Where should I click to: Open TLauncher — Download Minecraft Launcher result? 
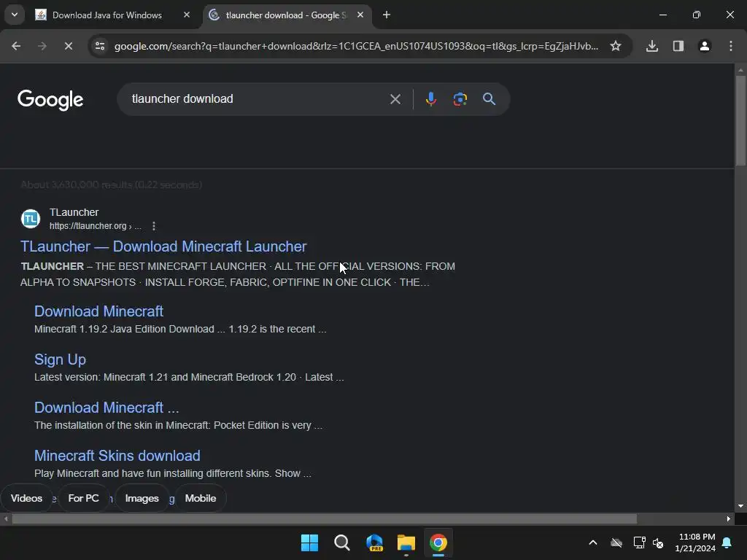[x=163, y=246]
